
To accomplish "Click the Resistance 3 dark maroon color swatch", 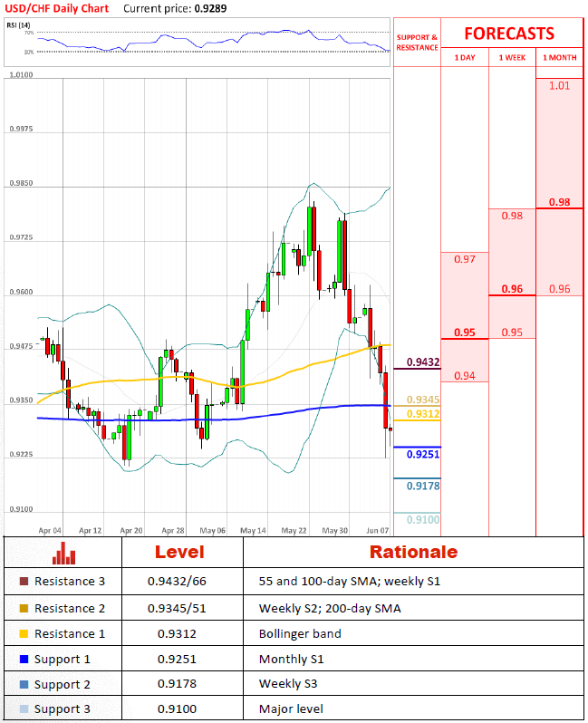I will (24, 583).
